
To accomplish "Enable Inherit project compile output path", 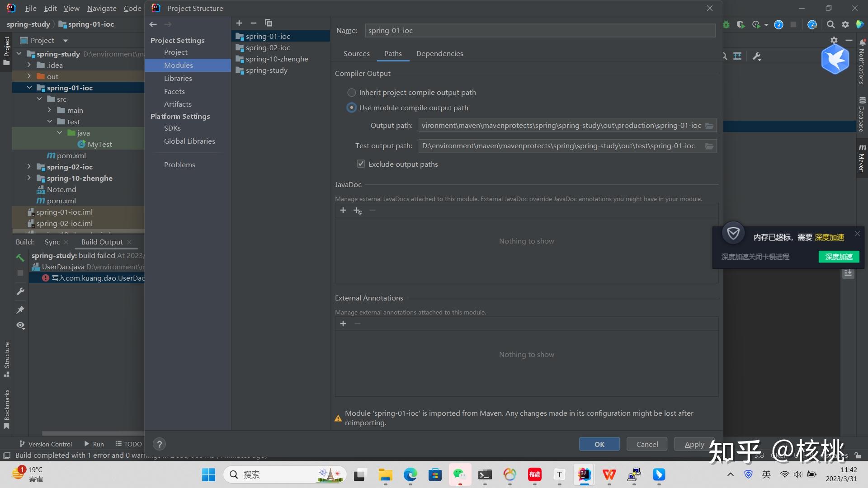I will pyautogui.click(x=352, y=92).
